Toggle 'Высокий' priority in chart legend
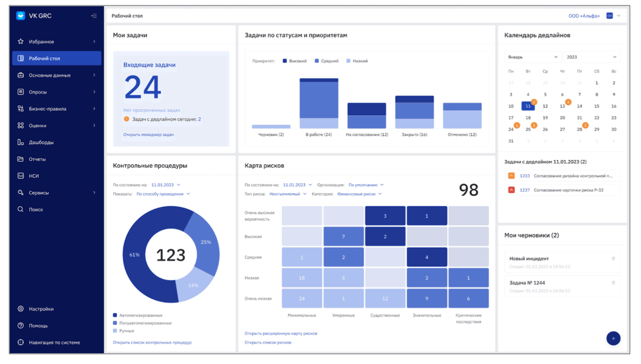641x364 pixels. [x=294, y=61]
